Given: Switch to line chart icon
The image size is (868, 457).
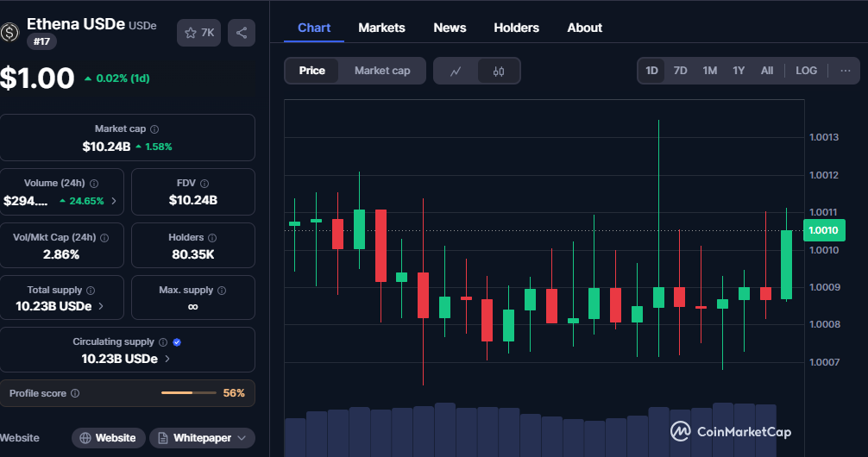Looking at the screenshot, I should tap(456, 71).
